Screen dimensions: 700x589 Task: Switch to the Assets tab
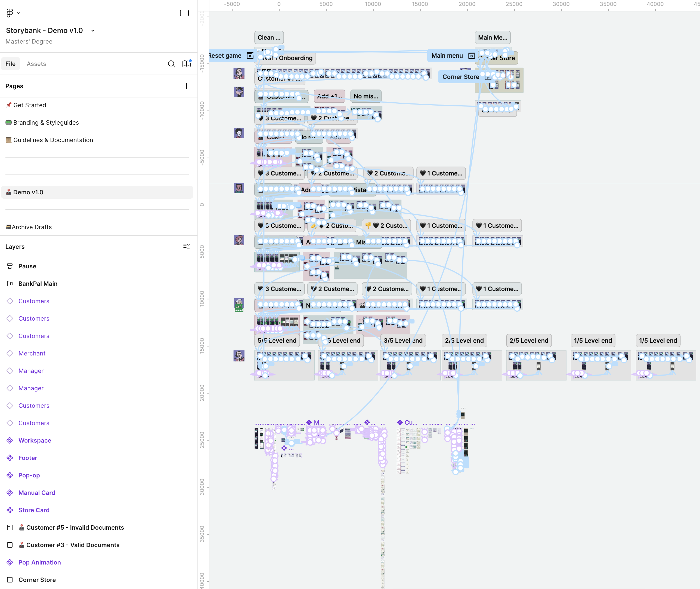point(36,64)
